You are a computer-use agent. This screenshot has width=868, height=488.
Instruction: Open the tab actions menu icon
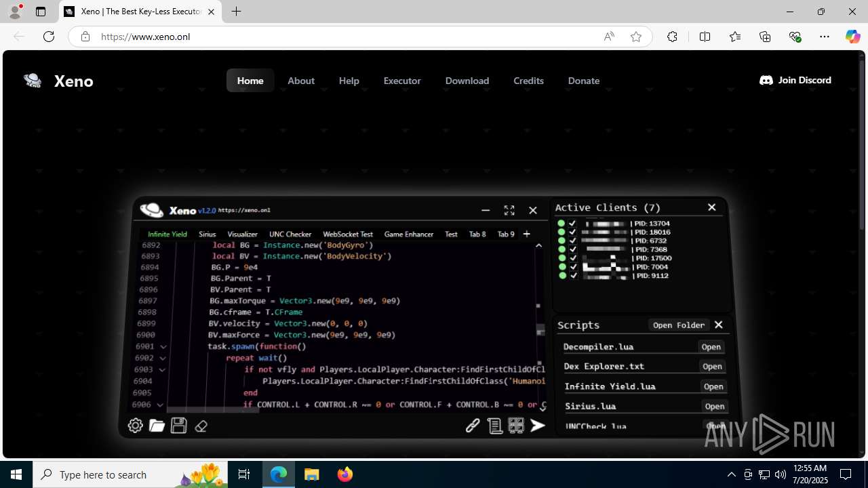(41, 12)
